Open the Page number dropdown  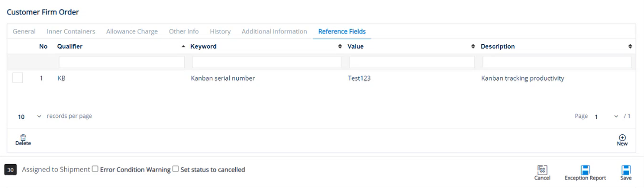pos(606,116)
